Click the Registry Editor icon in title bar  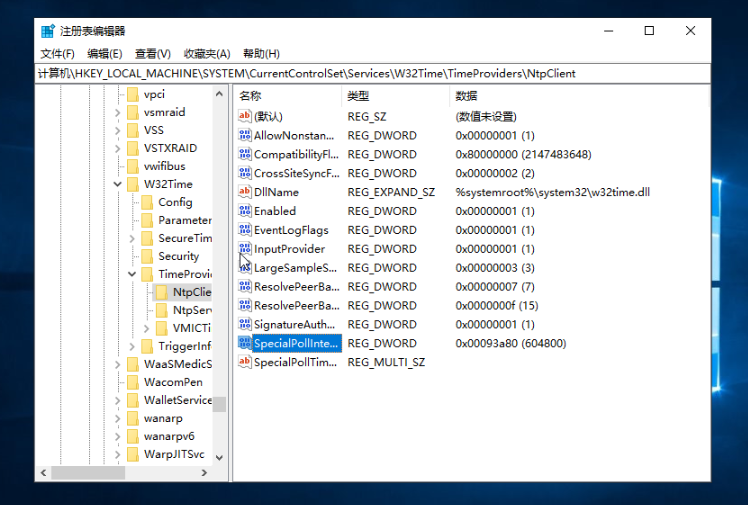coord(48,31)
